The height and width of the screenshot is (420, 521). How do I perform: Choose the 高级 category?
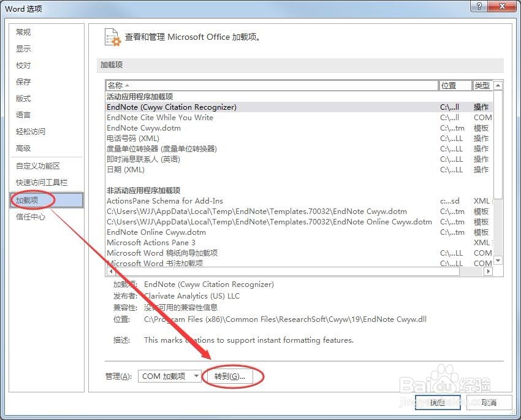pos(23,148)
